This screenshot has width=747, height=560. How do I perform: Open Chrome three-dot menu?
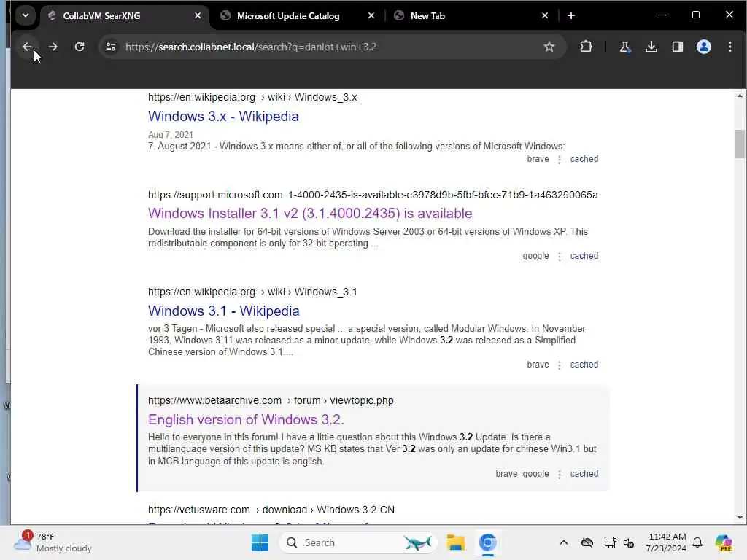tap(729, 47)
